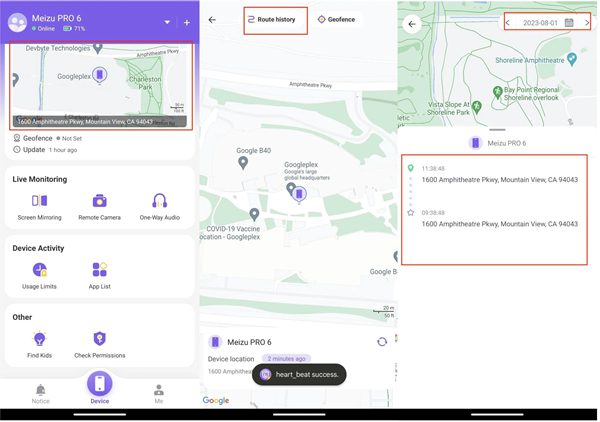Open Check Permissions
The width and height of the screenshot is (600, 422).
click(x=99, y=344)
